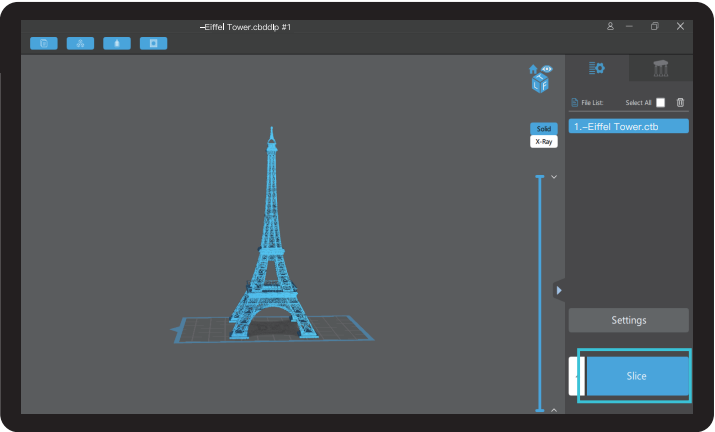Image resolution: width=715 pixels, height=432 pixels.
Task: Click the 'File List:' label
Action: click(592, 103)
